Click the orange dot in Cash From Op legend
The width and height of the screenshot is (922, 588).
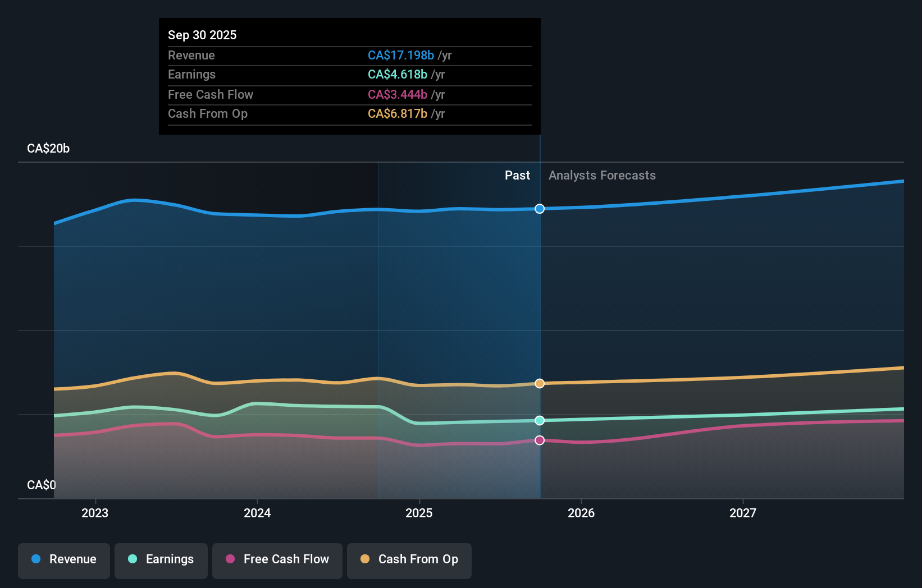[x=365, y=559]
